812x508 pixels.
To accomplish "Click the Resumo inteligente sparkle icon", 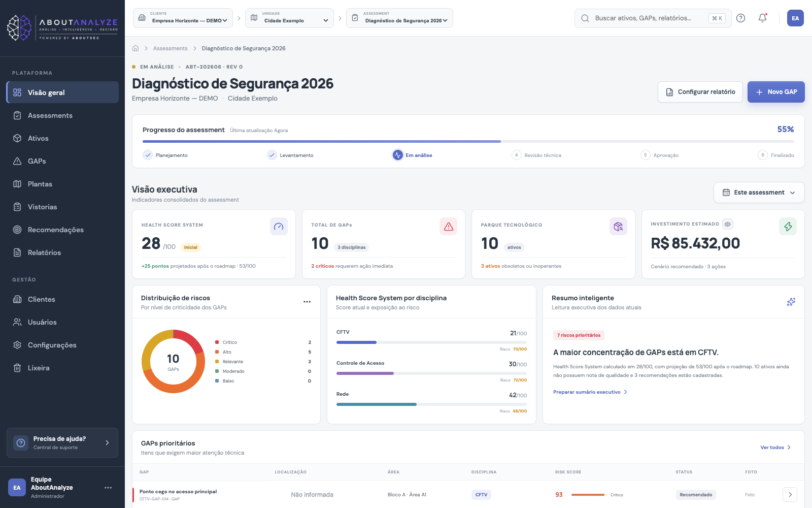I will 791,302.
